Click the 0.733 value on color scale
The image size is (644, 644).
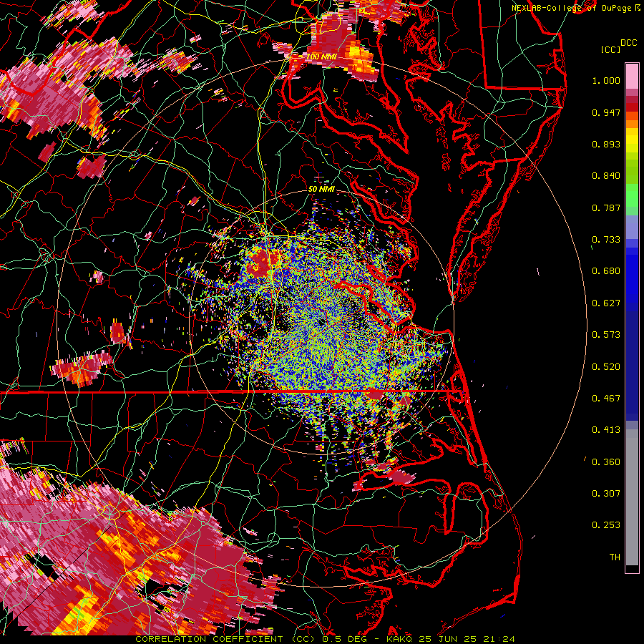(x=606, y=240)
